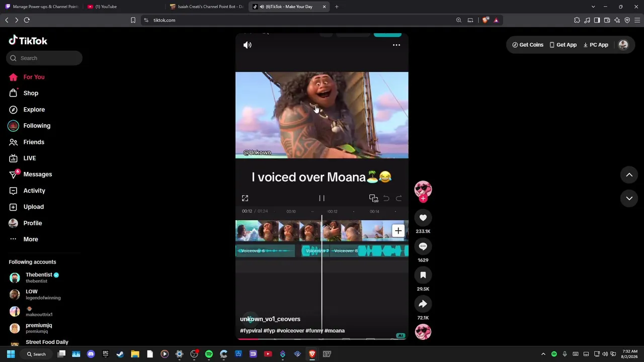Bookmark this video to favorites
Image resolution: width=644 pixels, height=362 pixels.
point(423,275)
